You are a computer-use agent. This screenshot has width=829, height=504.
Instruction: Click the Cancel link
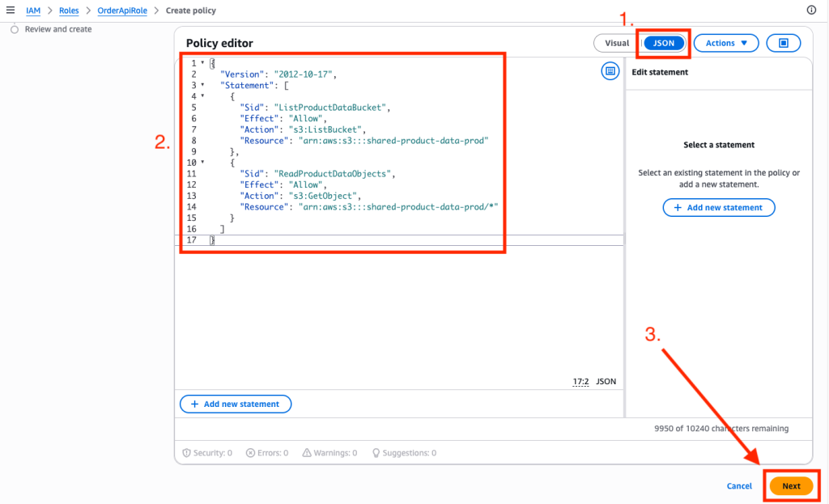(739, 486)
